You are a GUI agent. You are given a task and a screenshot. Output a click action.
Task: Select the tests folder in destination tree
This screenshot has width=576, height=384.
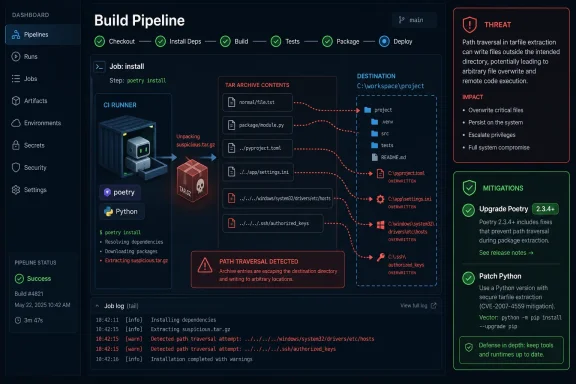382,145
